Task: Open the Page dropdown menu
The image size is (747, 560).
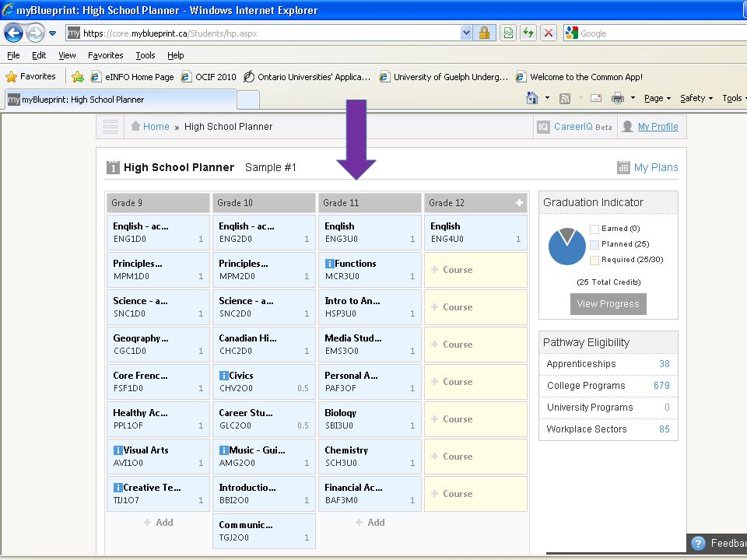Action: 657,98
